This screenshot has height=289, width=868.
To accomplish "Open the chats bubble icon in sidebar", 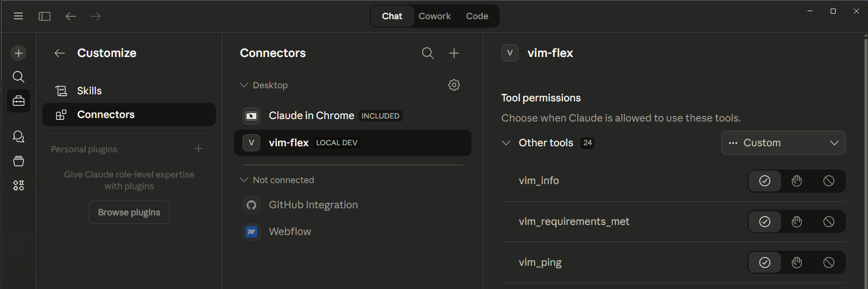I will (19, 137).
